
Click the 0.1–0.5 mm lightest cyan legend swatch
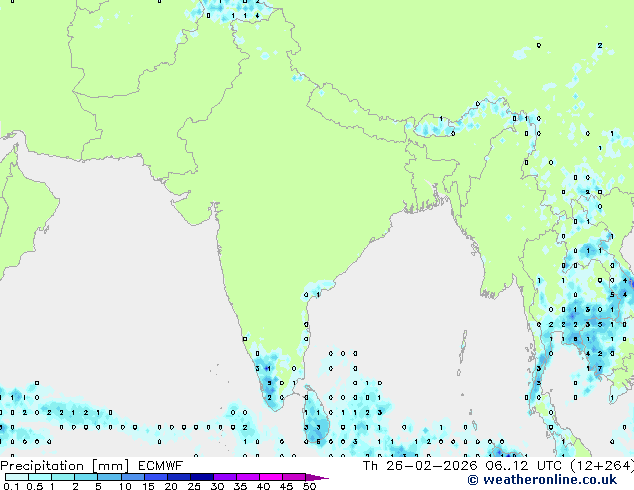coord(17,477)
